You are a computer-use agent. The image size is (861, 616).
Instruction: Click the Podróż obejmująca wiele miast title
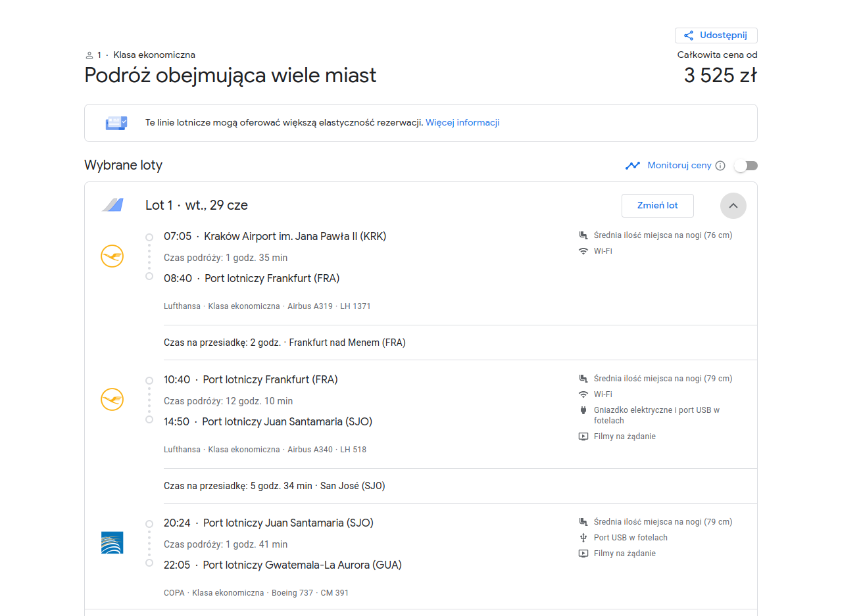230,76
